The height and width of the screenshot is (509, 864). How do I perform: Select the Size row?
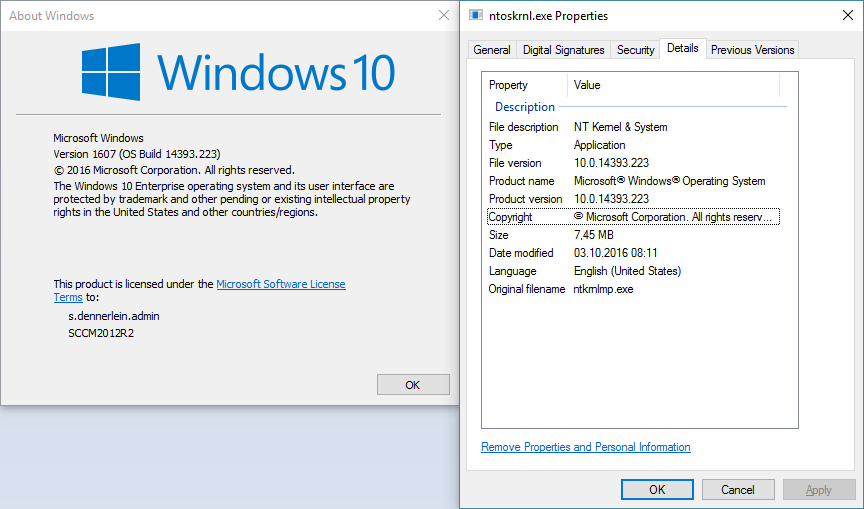click(x=633, y=235)
